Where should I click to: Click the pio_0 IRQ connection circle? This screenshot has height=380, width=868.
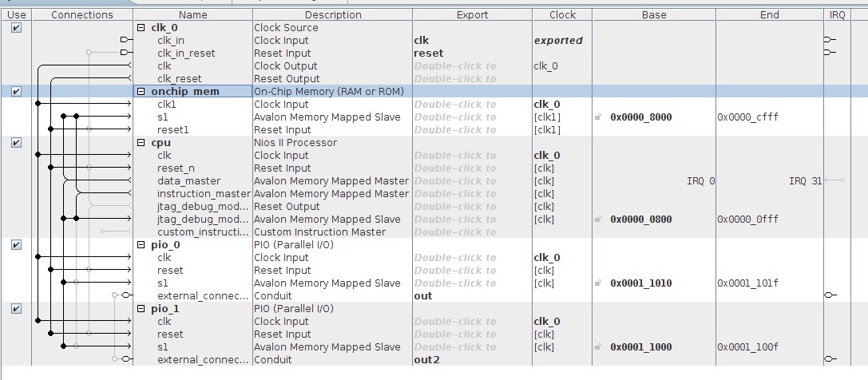[830, 295]
